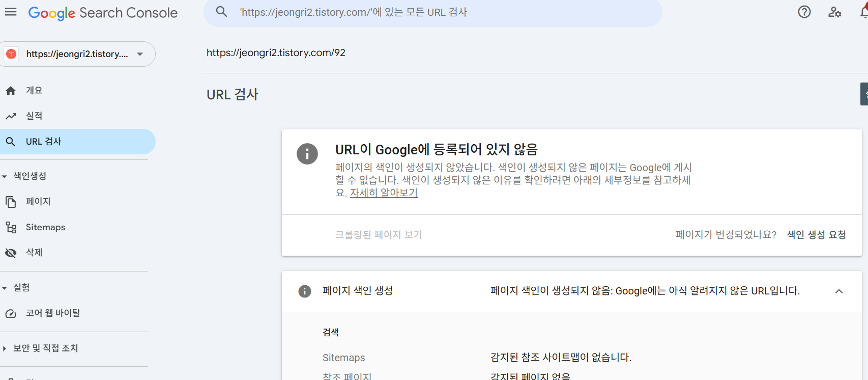Viewport: 868px width, 380px height.
Task: Click the trend line icon beside 실적
Action: click(x=11, y=116)
